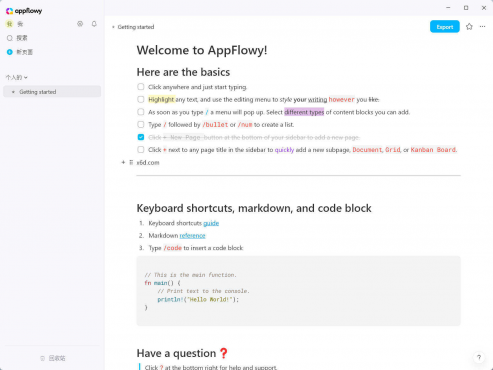Select the Getting started page in sidebar
Image resolution: width=493 pixels, height=370 pixels.
(x=52, y=92)
